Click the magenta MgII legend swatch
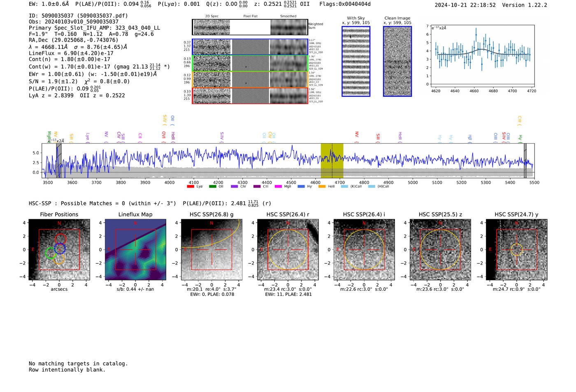This screenshot has width=576, height=392. pos(278,187)
